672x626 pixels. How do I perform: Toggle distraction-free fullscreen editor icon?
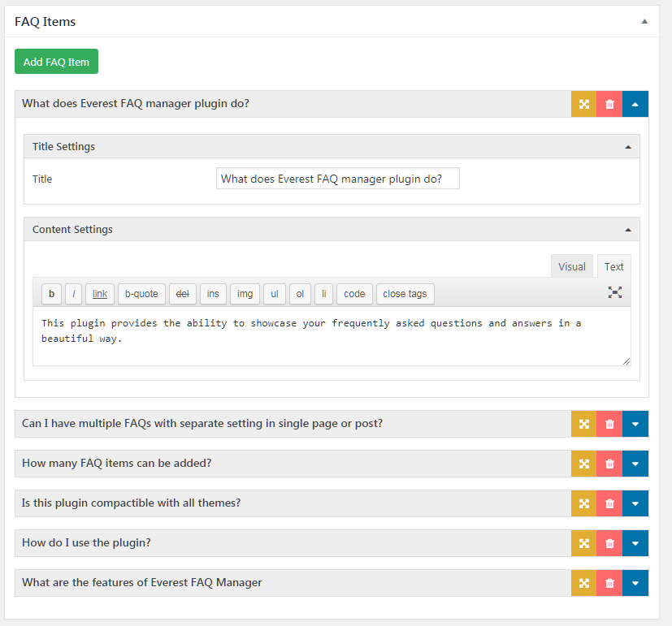click(615, 292)
